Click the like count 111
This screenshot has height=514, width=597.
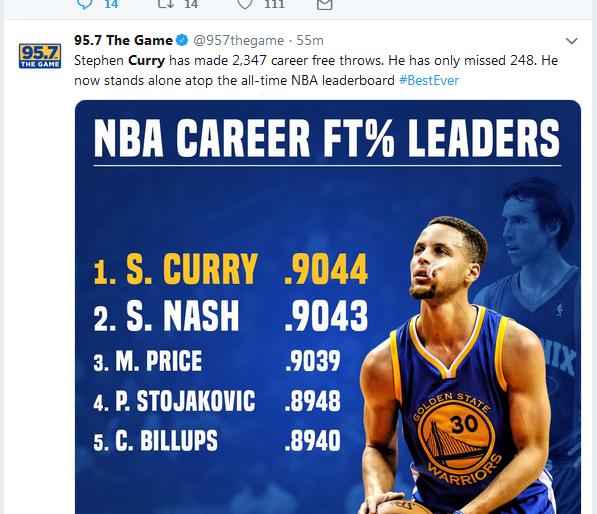tap(275, 4)
